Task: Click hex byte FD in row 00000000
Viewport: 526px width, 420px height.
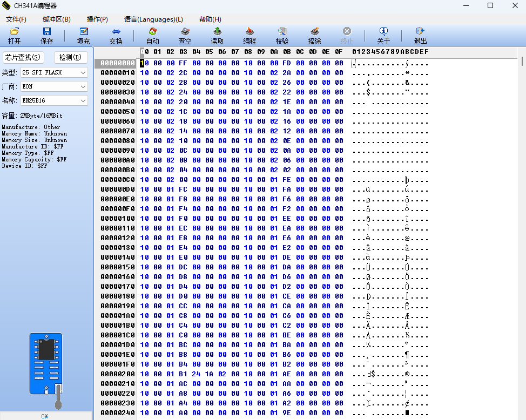Action: pyautogui.click(x=286, y=63)
